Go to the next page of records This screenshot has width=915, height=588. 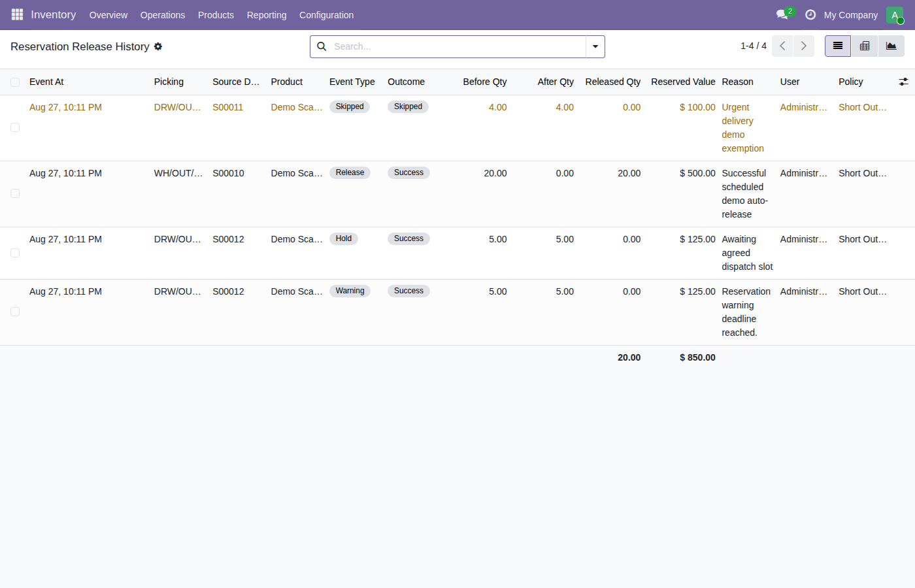point(804,46)
